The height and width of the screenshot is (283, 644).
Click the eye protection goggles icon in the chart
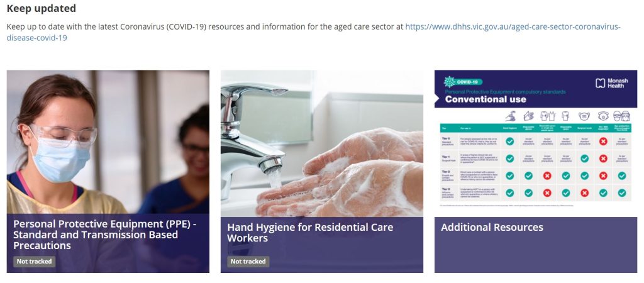621,116
